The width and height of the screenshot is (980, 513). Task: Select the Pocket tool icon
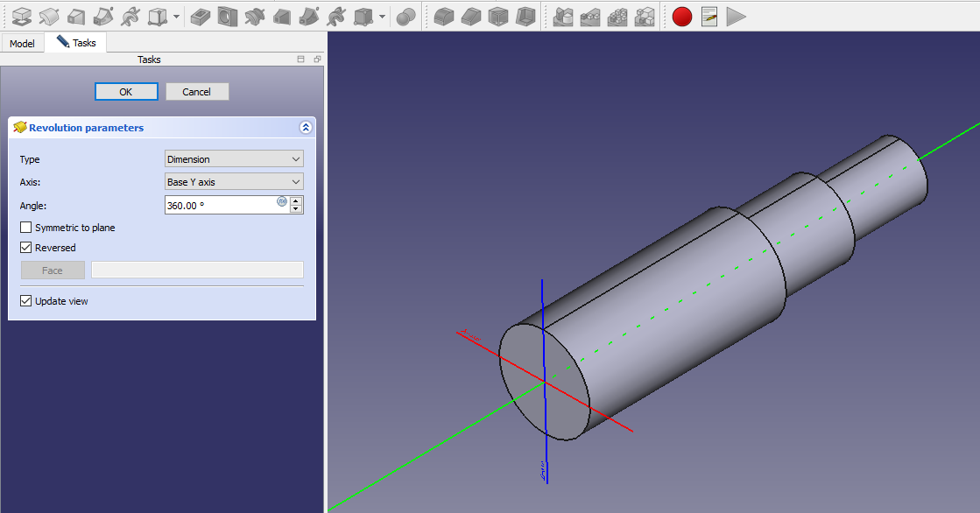(x=201, y=16)
